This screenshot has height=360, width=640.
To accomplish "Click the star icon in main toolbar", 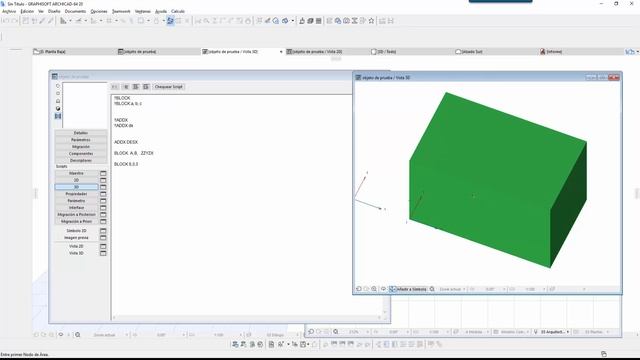I will 371,20.
